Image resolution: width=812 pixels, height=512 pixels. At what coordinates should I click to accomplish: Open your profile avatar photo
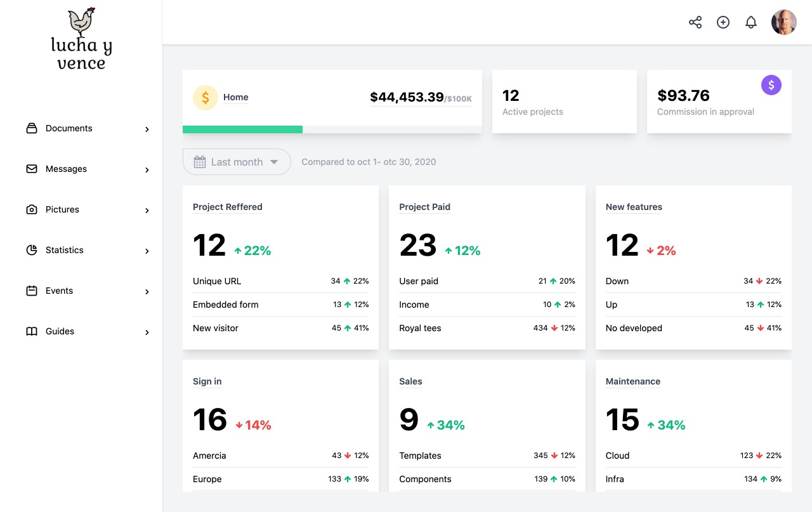point(783,22)
